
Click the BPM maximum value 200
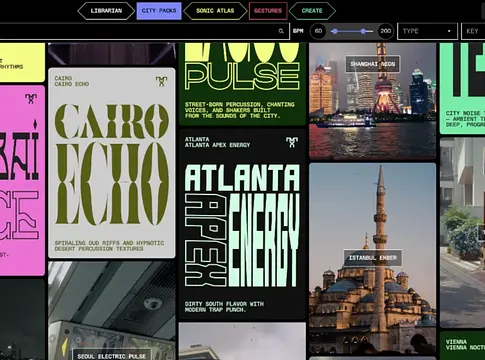386,31
